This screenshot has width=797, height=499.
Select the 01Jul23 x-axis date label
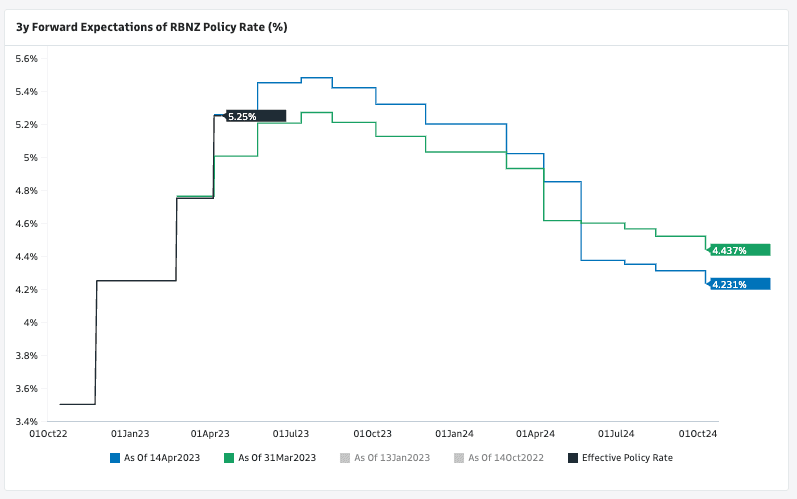coord(290,433)
